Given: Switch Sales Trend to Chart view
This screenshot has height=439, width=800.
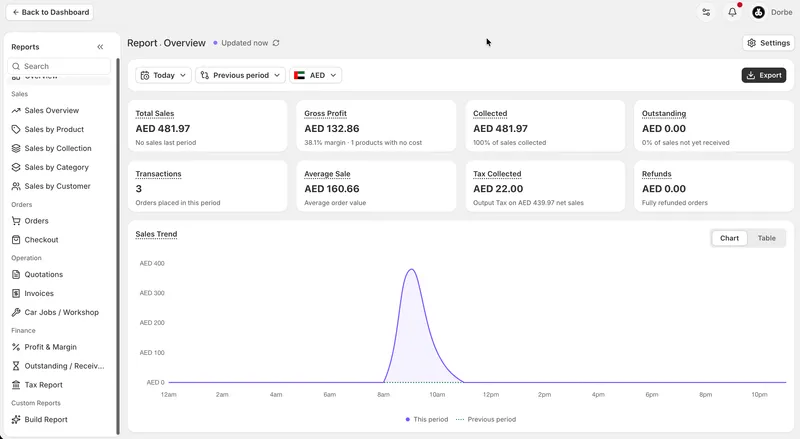Looking at the screenshot, I should pos(729,238).
